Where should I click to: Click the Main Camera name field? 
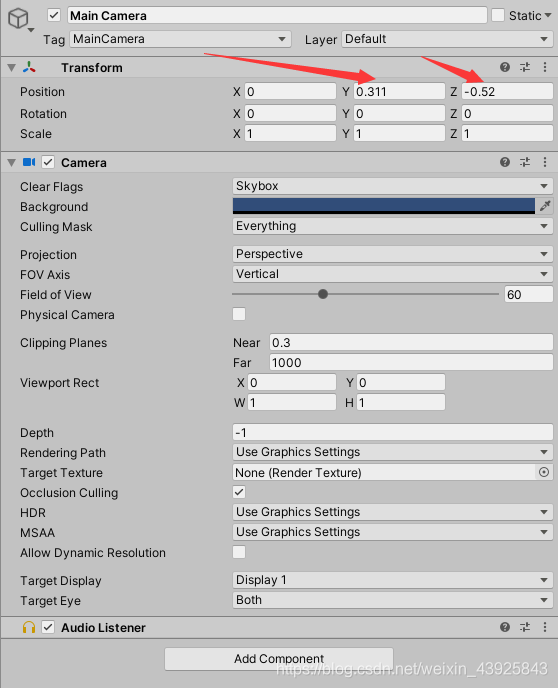[277, 15]
